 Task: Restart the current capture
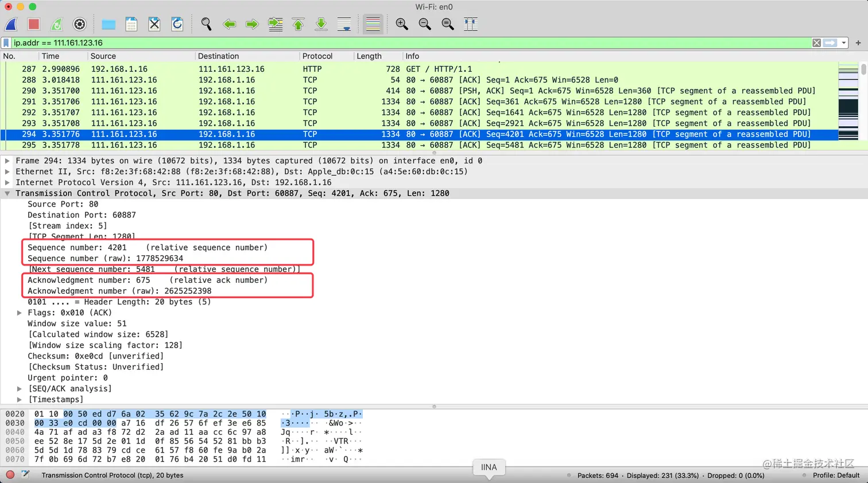pyautogui.click(x=57, y=24)
